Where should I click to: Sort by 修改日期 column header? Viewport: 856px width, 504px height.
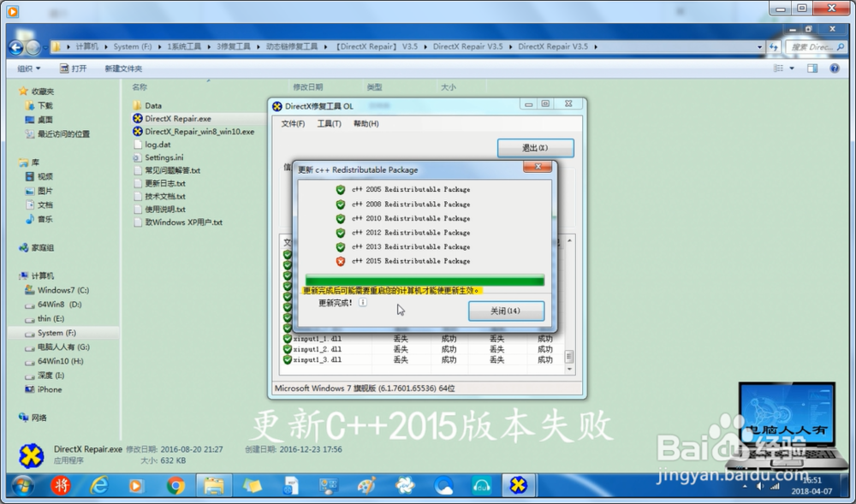pos(308,87)
